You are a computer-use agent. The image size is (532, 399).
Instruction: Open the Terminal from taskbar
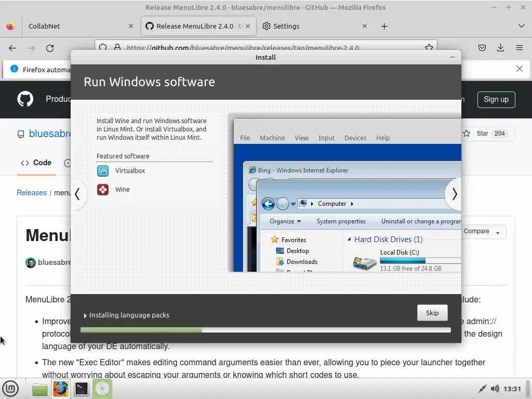[82, 389]
